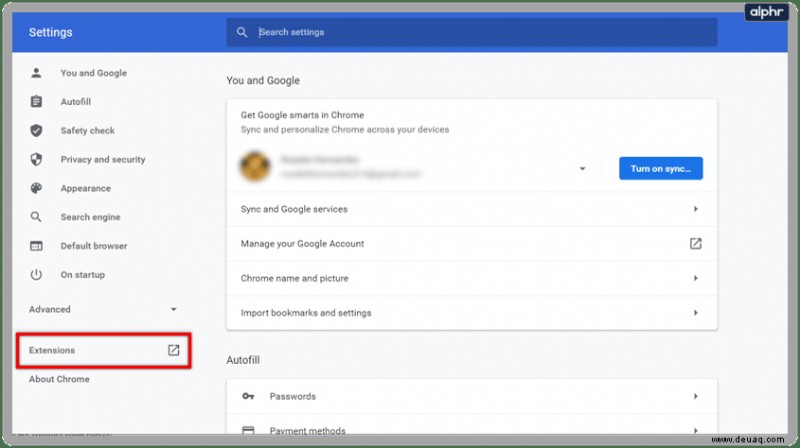Open Autofill section in sidebar

pyautogui.click(x=76, y=102)
